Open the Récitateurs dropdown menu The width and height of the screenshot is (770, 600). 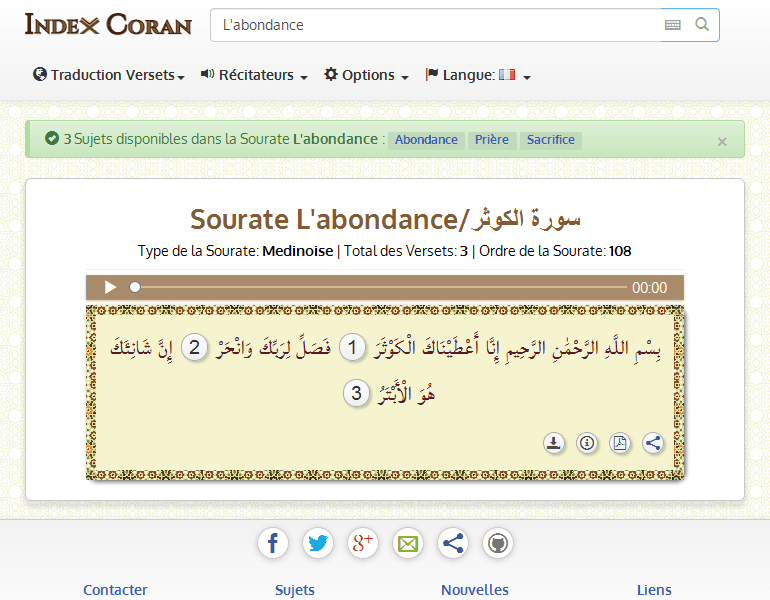coord(254,75)
